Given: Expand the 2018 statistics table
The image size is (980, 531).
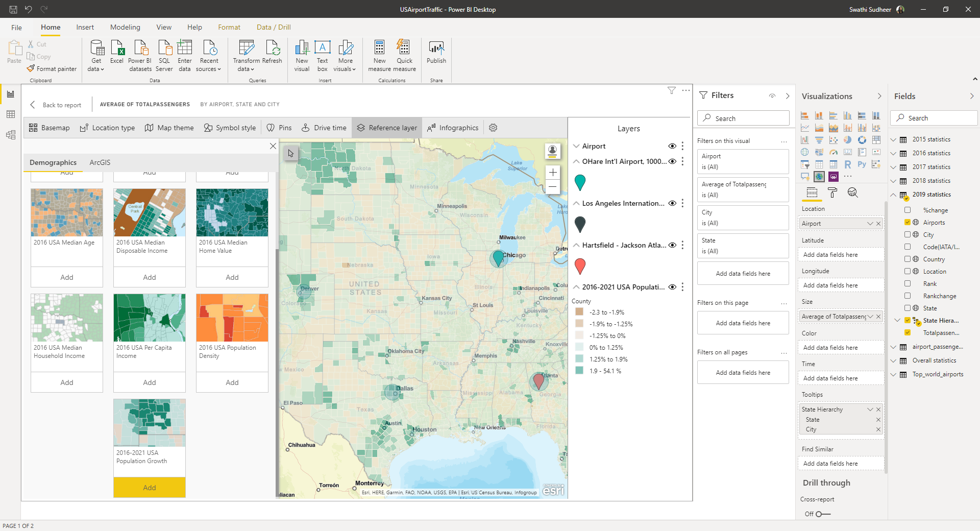Looking at the screenshot, I should (893, 181).
